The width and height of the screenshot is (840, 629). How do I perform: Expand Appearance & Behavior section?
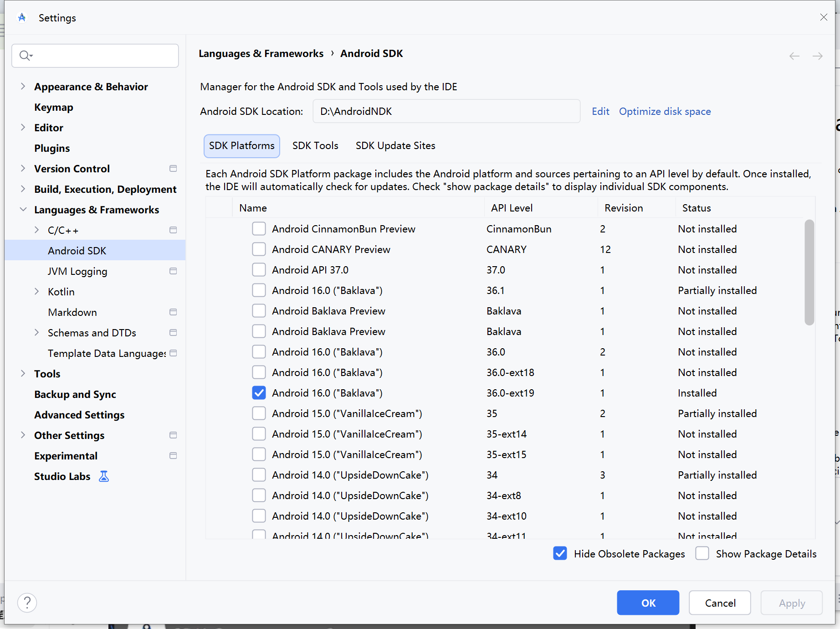pyautogui.click(x=23, y=87)
